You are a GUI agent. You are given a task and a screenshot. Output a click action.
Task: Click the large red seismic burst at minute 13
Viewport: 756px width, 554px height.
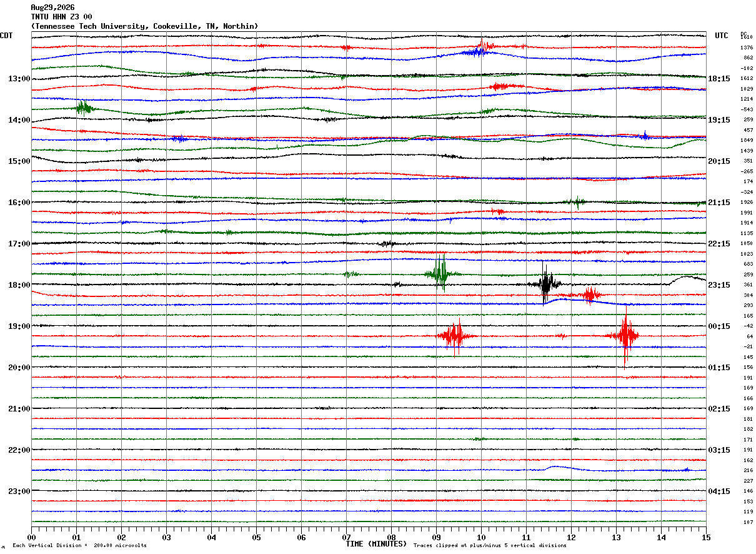[625, 336]
